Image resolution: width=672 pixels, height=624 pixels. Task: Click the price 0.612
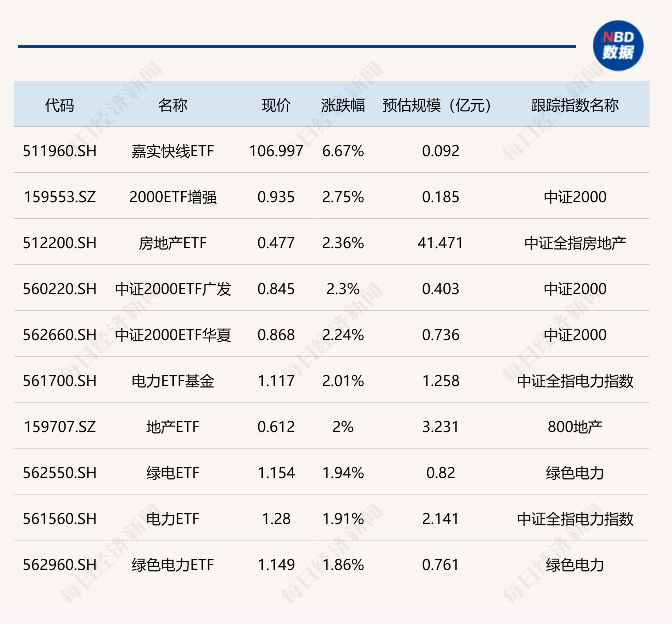[x=276, y=427]
